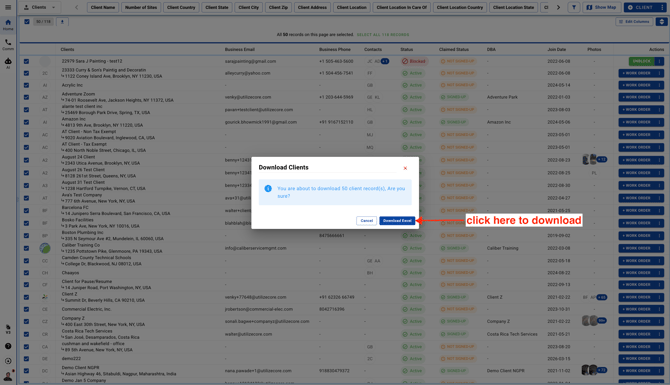Open Work Order kebab for Chaayos row
Viewport: 670px width, 385px height.
pyautogui.click(x=660, y=273)
